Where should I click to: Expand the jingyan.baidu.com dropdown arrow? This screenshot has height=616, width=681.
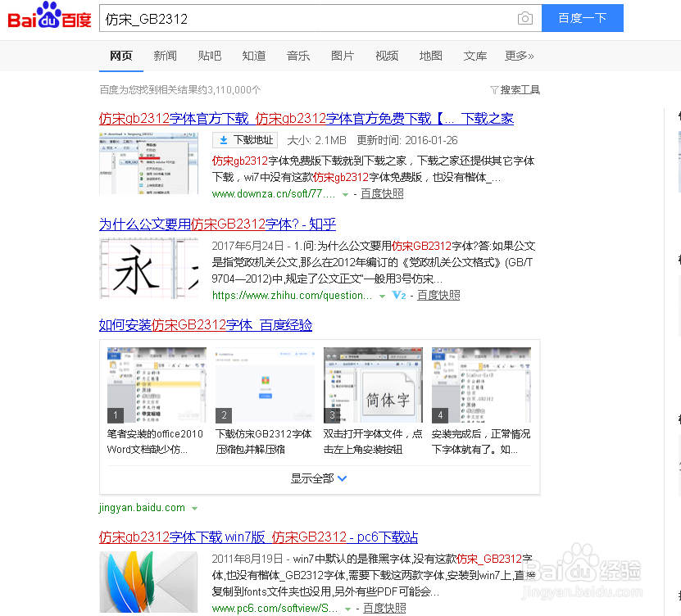pyautogui.click(x=194, y=509)
